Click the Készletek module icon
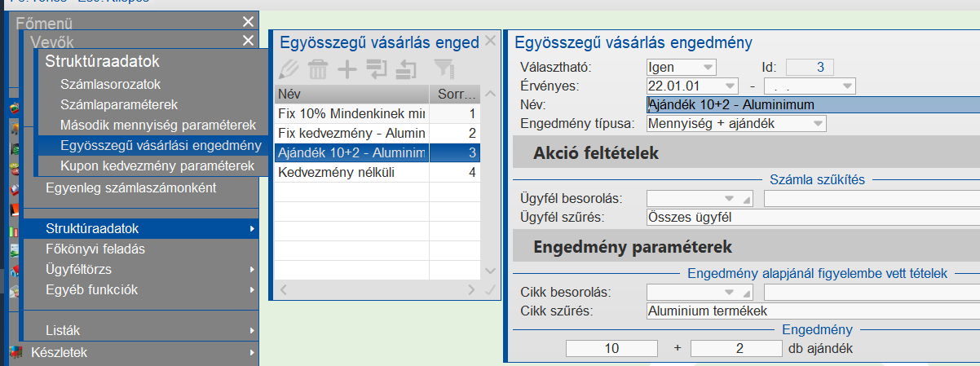 coord(15,353)
